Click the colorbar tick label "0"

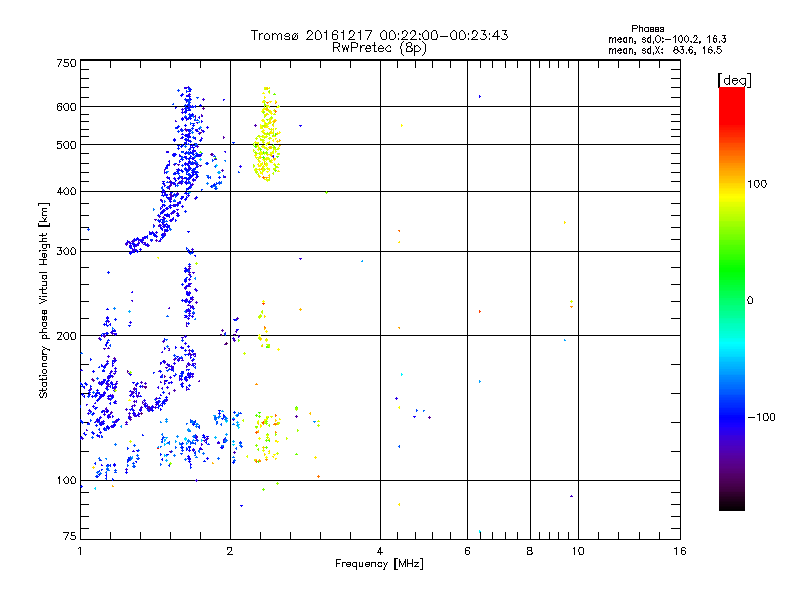pos(749,301)
